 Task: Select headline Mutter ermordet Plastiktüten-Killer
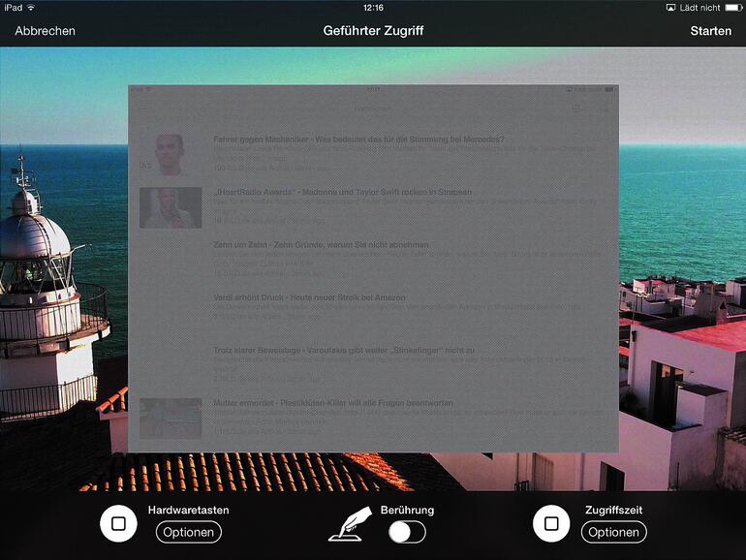pos(333,403)
